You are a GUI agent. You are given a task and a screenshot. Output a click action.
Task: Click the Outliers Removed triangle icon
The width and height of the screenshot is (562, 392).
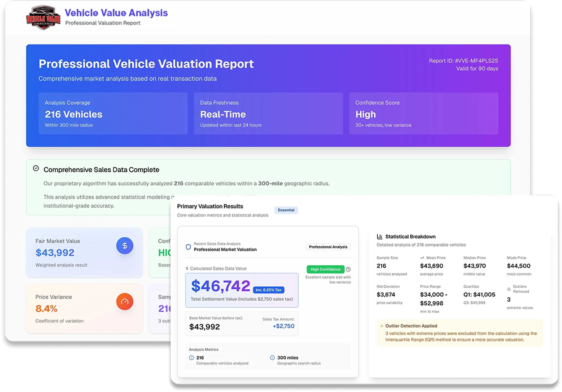509,289
